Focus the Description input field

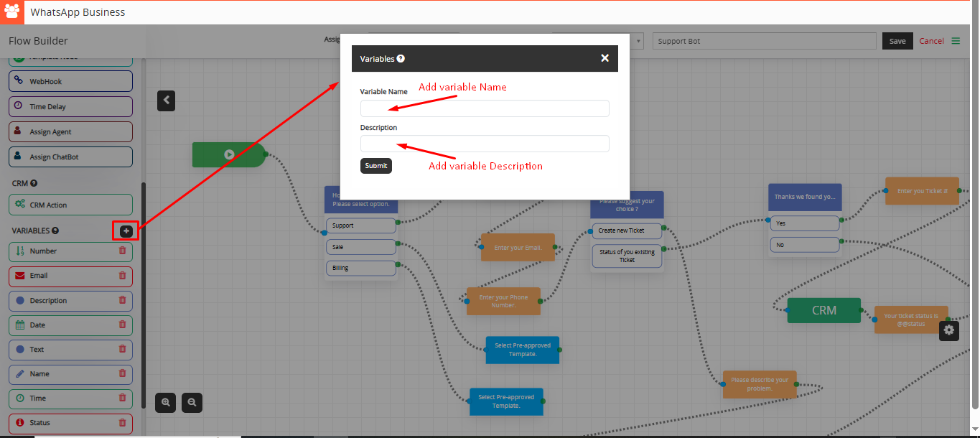pyautogui.click(x=485, y=144)
